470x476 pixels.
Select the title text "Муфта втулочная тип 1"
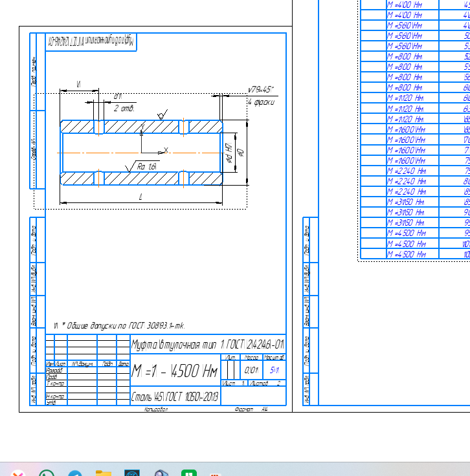pos(207,343)
